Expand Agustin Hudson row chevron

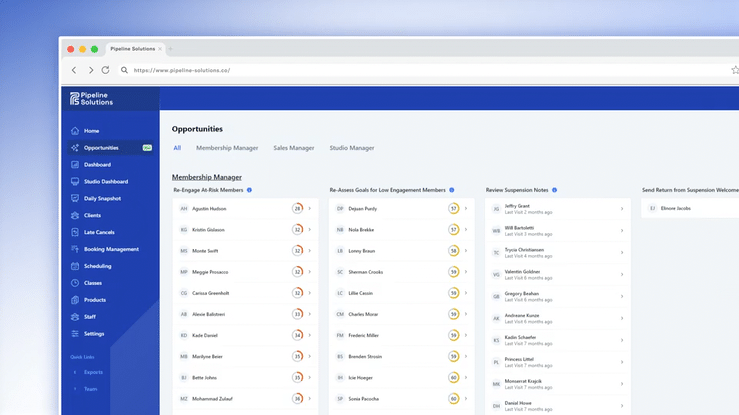pyautogui.click(x=310, y=209)
